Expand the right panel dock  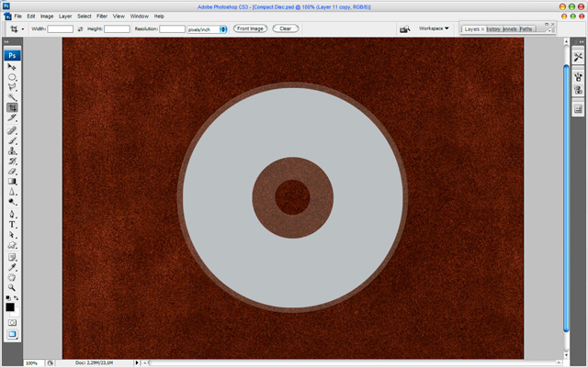582,41
